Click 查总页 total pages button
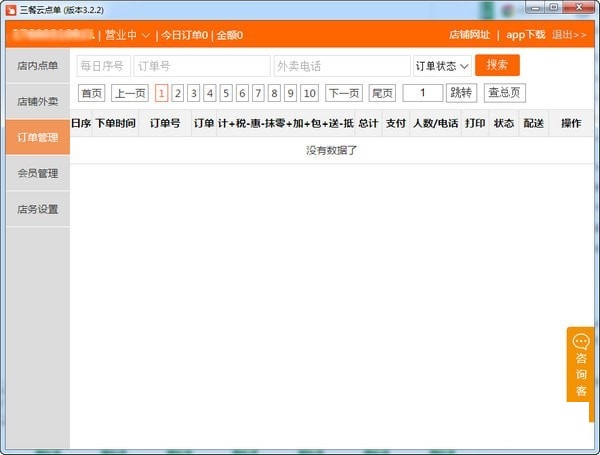This screenshot has height=455, width=600. click(x=504, y=93)
